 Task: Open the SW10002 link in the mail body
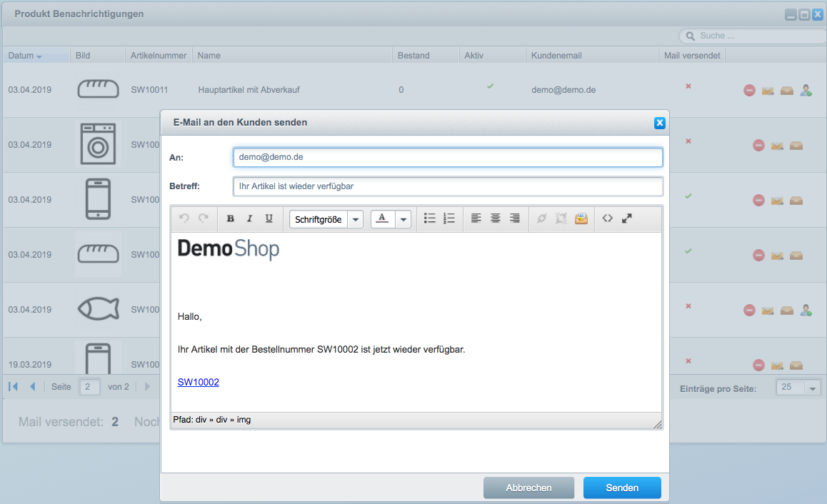pyautogui.click(x=199, y=382)
